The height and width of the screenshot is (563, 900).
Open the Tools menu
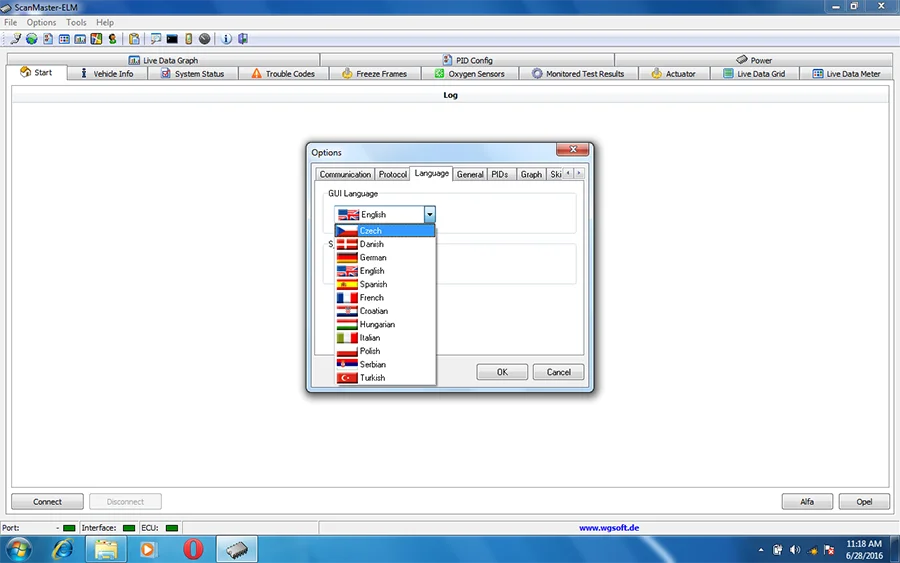tap(76, 22)
